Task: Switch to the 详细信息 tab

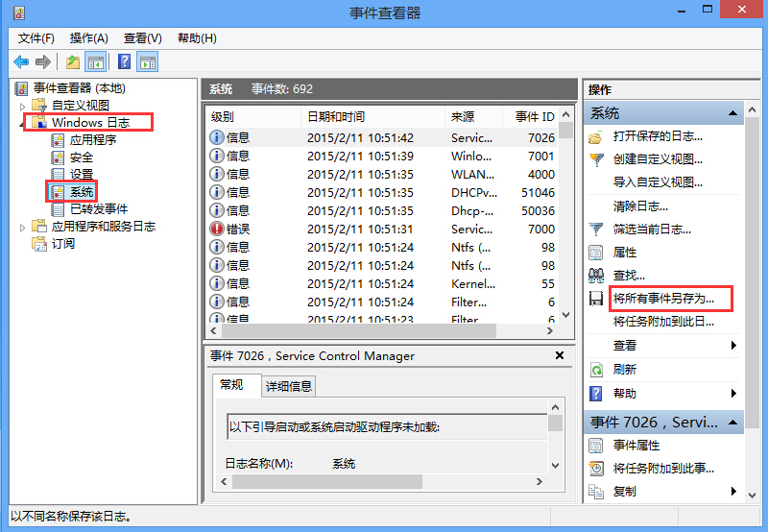Action: [x=288, y=386]
